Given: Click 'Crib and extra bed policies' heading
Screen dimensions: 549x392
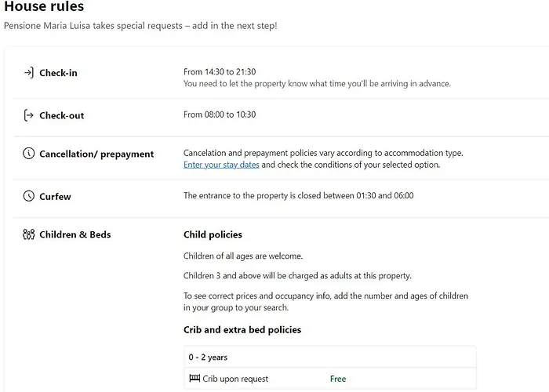Looking at the screenshot, I should [242, 330].
